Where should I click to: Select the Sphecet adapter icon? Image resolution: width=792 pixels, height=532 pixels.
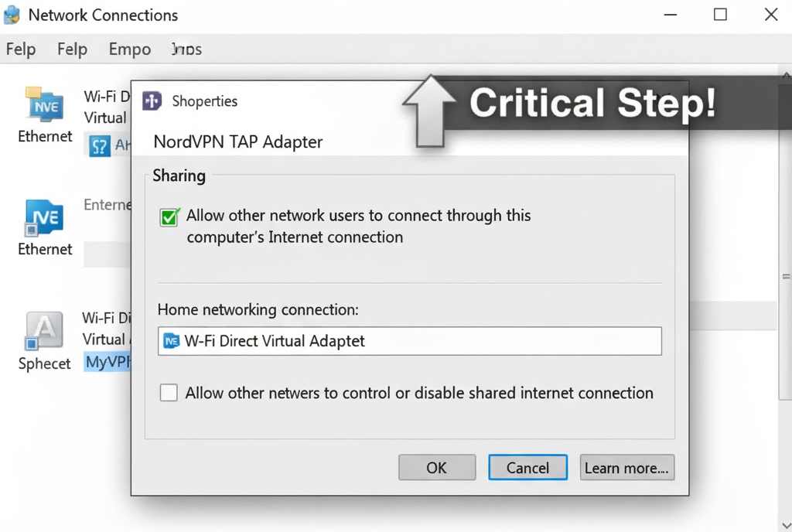(x=44, y=331)
